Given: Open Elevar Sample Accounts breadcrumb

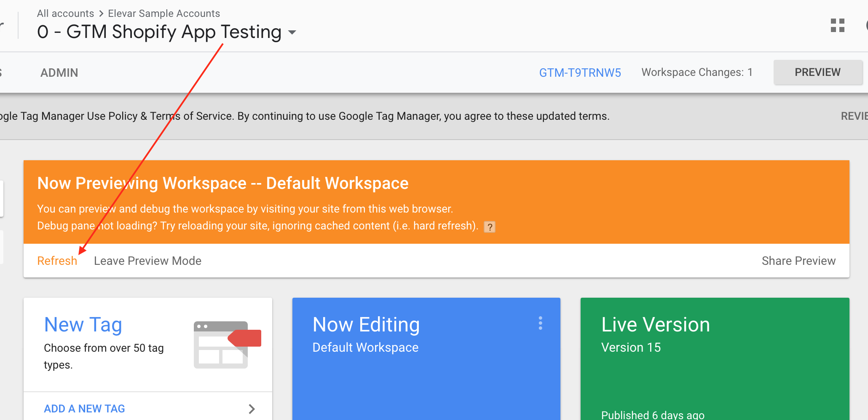Looking at the screenshot, I should tap(164, 13).
